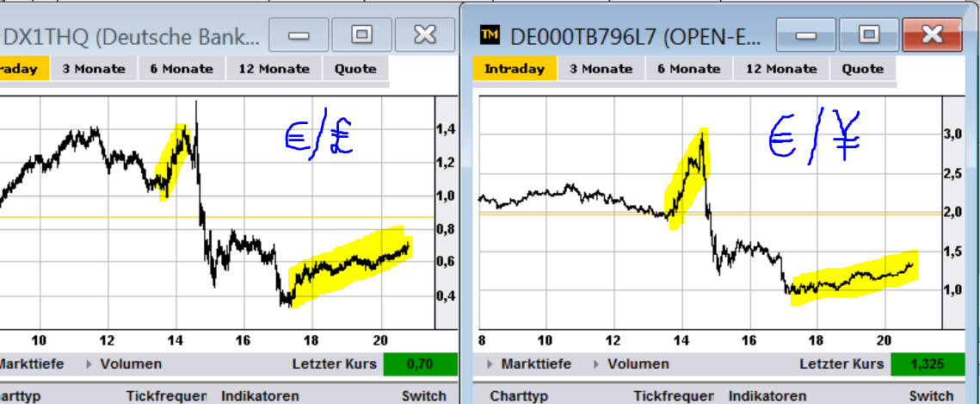This screenshot has height=404, width=980.
Task: Minimize the DE000TB796L7 window
Action: tap(805, 34)
